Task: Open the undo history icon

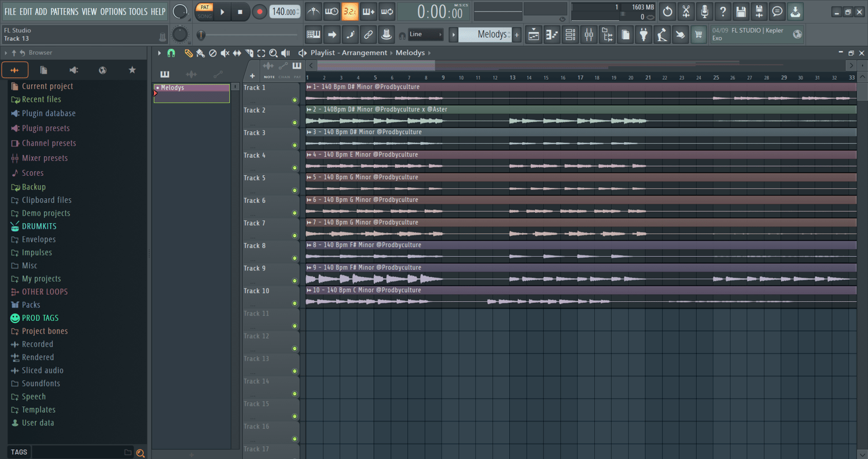Action: click(x=668, y=11)
